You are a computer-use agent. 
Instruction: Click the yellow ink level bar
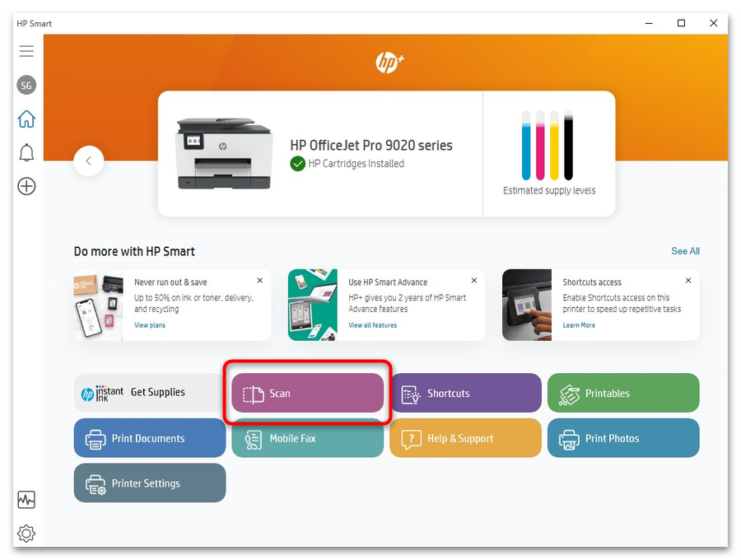point(554,146)
